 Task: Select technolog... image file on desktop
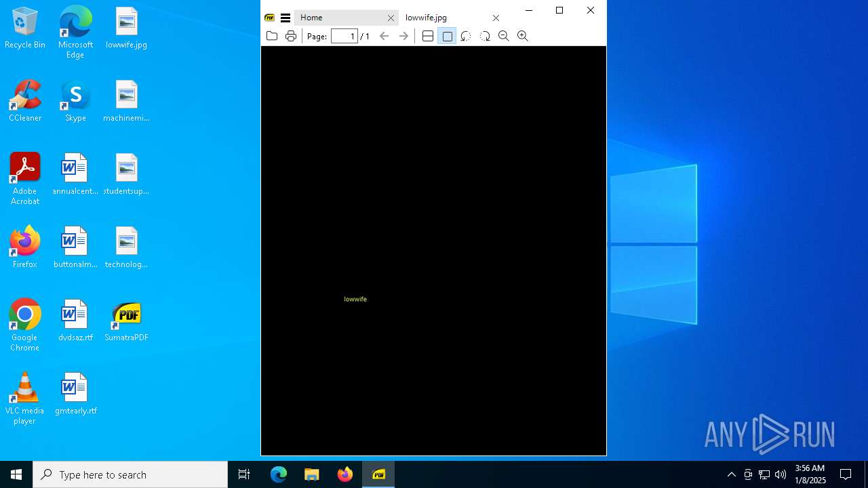point(126,248)
